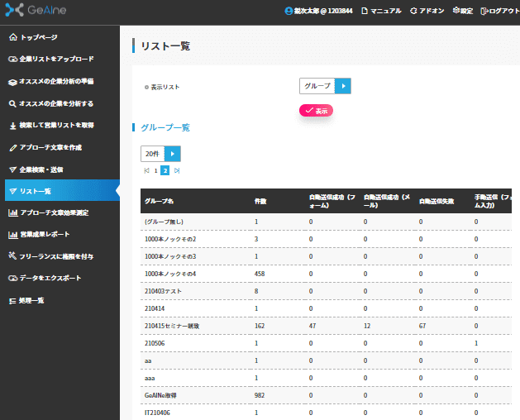Click the pink 表示 button
The width and height of the screenshot is (520, 420).
click(x=316, y=111)
